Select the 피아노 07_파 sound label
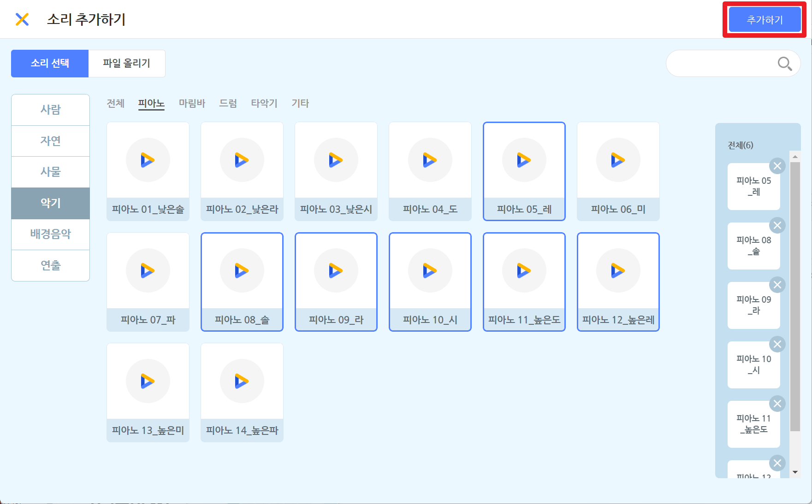The image size is (812, 504). 148,320
